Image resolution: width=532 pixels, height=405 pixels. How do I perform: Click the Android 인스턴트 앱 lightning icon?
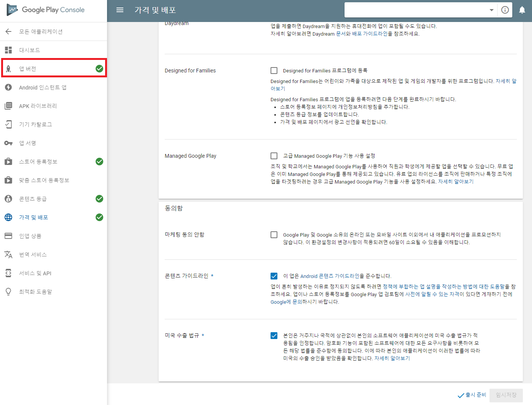[x=8, y=87]
